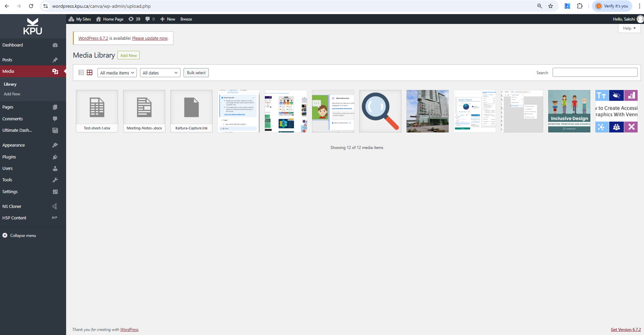Image resolution: width=644 pixels, height=335 pixels.
Task: Click the updates icon showing 39
Action: (131, 19)
